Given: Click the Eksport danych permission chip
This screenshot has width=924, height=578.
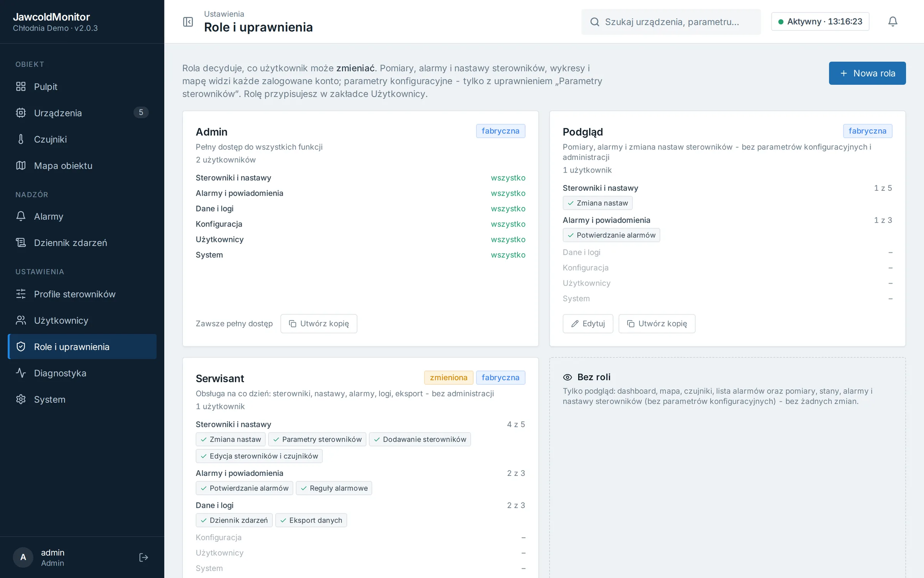Looking at the screenshot, I should 311,520.
